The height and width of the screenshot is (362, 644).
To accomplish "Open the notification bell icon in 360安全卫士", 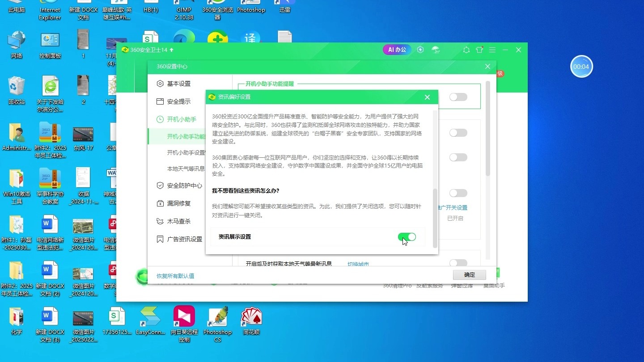I will [466, 50].
